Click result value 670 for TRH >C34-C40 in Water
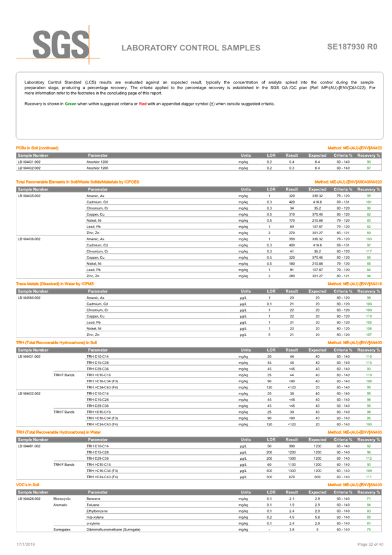Screen dimensions: 392x555 click(x=292, y=477)
